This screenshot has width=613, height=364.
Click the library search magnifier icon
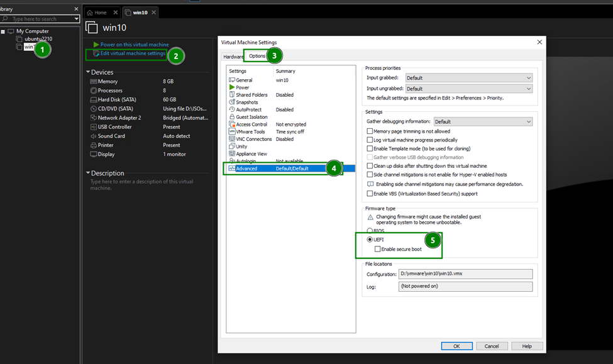[x=5, y=18]
